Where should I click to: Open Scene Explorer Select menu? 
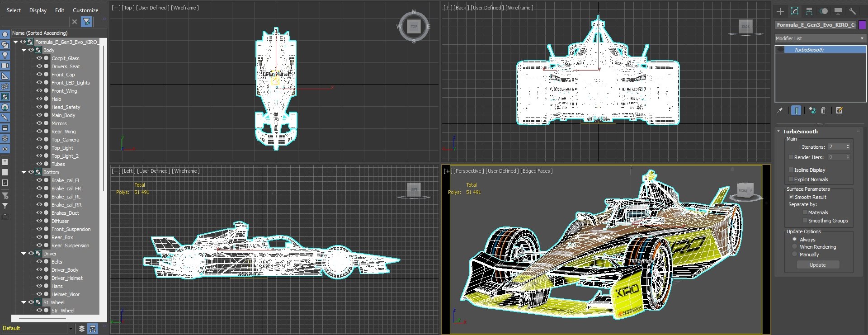point(14,10)
